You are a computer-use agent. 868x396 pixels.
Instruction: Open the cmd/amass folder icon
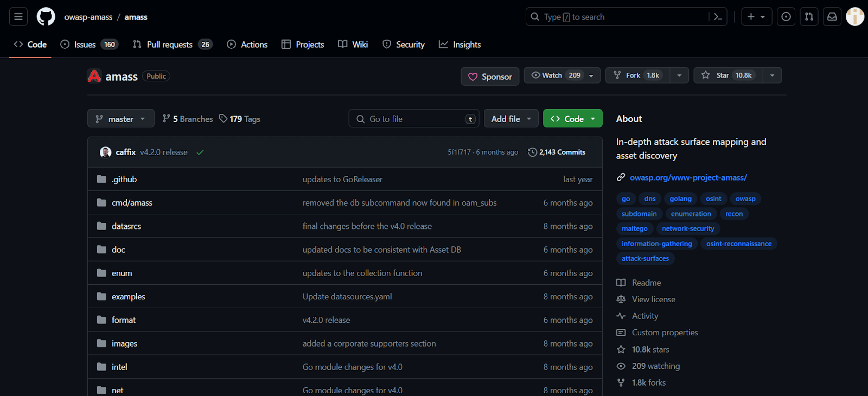point(101,202)
